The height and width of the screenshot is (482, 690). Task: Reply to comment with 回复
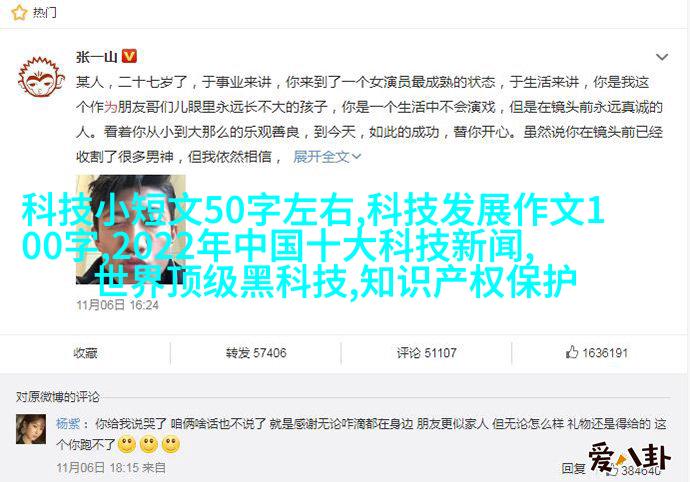(x=573, y=468)
